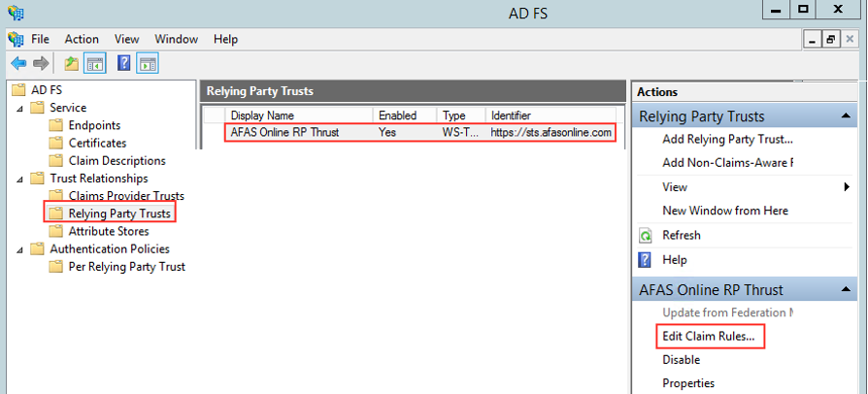Click Edit Claim Rules action

click(x=708, y=336)
